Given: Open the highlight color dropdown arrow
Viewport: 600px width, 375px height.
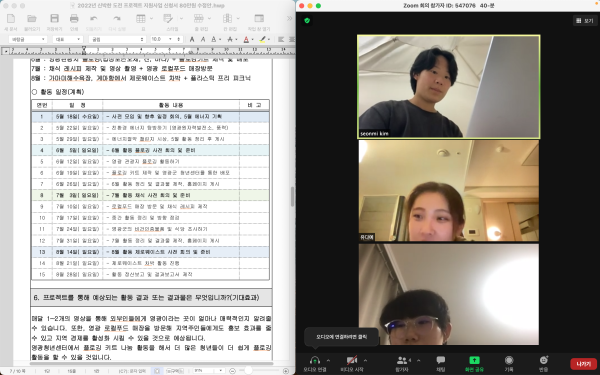Looking at the screenshot, I should coord(269,39).
